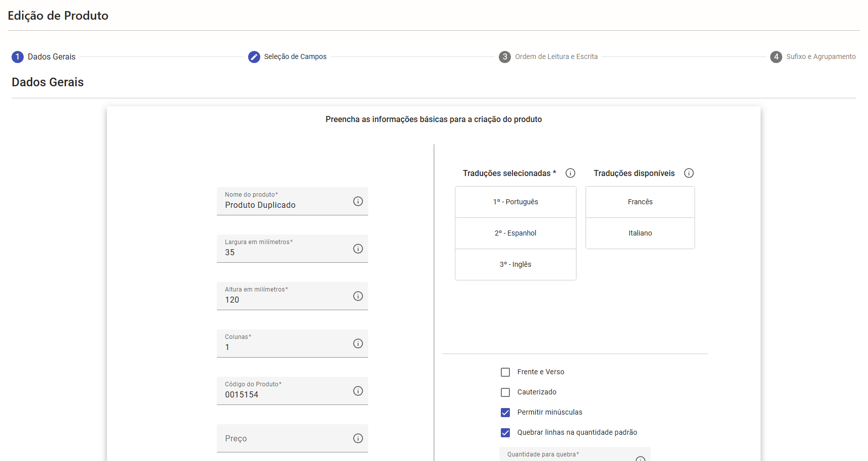
Task: Click info icon in Preço field
Action: [358, 438]
